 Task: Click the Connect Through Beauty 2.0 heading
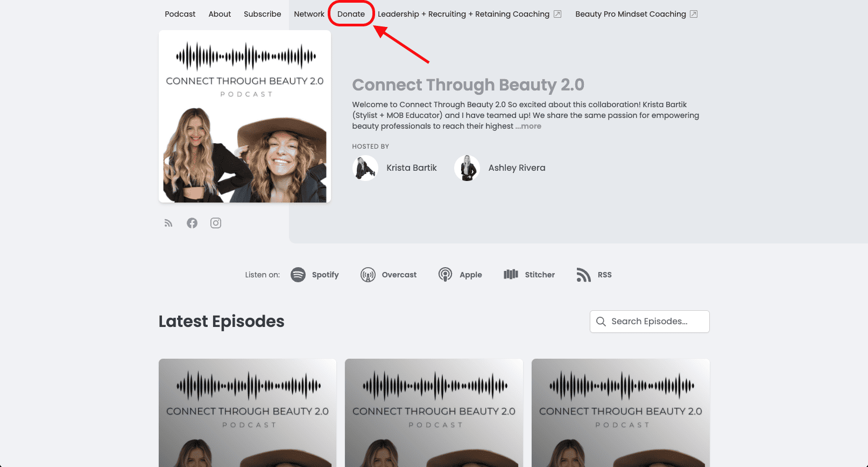click(468, 85)
